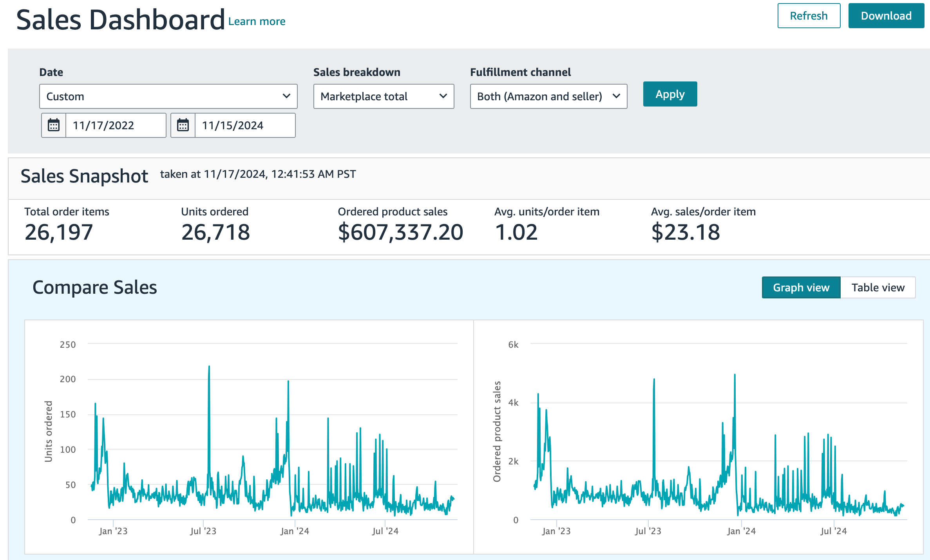Screen dimensions: 930x560
Task: Open the Sales breakdown Marketplace total dropdown
Action: [x=384, y=96]
